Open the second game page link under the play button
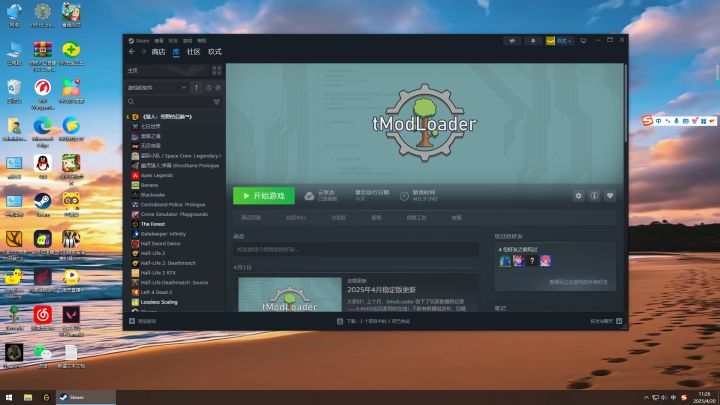This screenshot has width=720, height=405. point(295,218)
